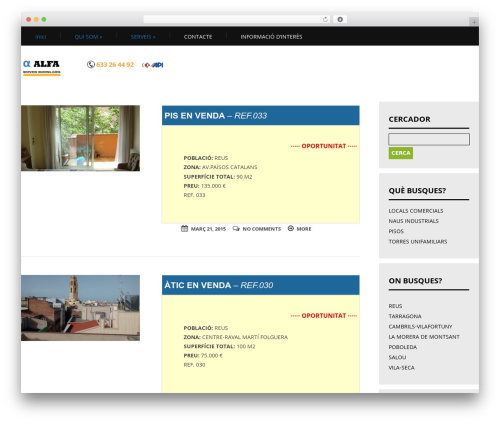Viewport: 500px width, 423px height.
Task: Click the CERCADOR search input field
Action: pyautogui.click(x=429, y=139)
